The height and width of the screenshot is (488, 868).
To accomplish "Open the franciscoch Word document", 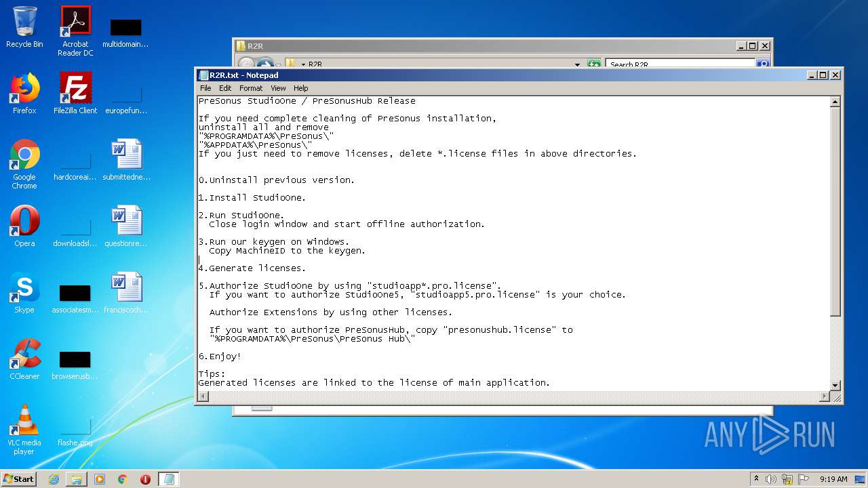I will tap(126, 293).
